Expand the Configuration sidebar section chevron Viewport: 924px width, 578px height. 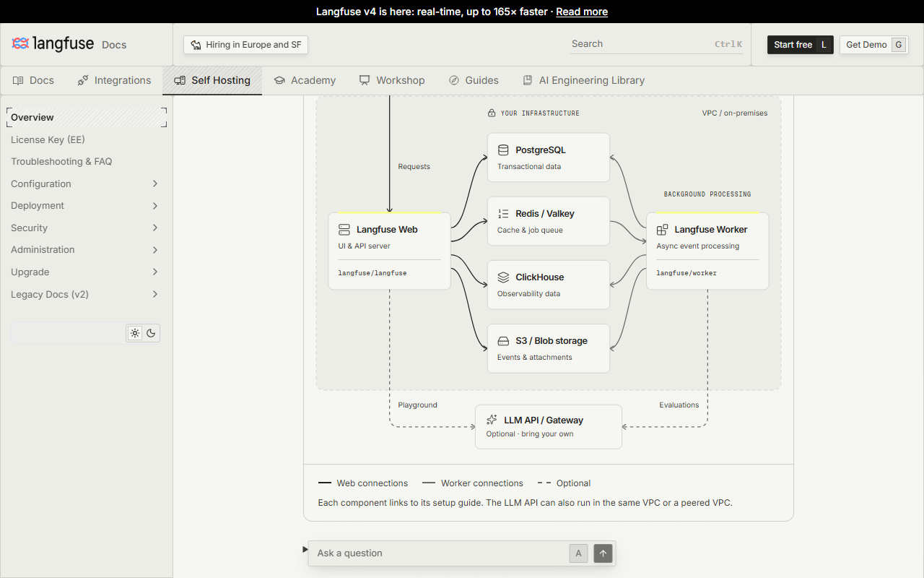(x=155, y=184)
